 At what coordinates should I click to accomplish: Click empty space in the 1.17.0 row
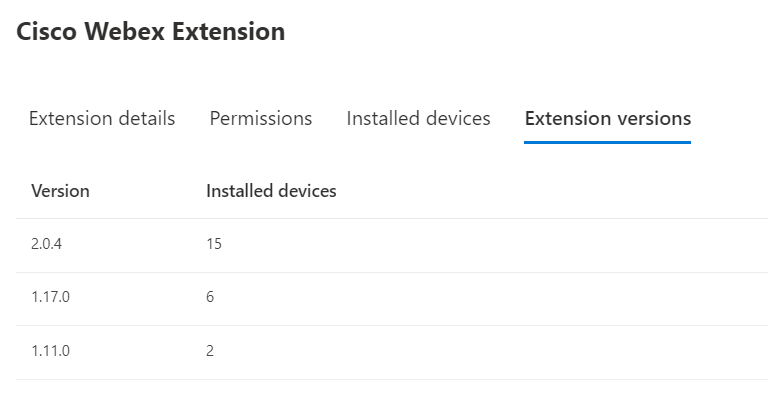(x=500, y=297)
